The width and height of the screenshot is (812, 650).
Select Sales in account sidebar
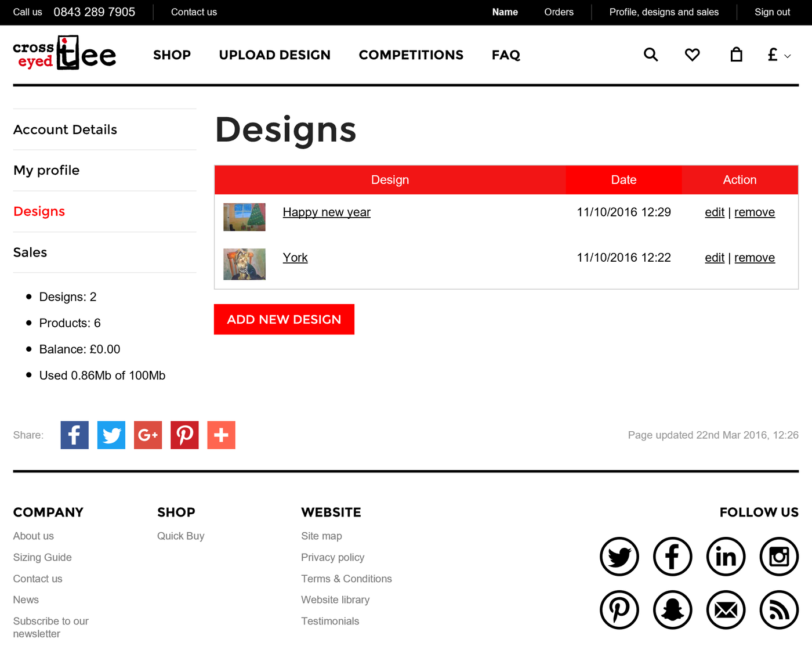pos(30,252)
